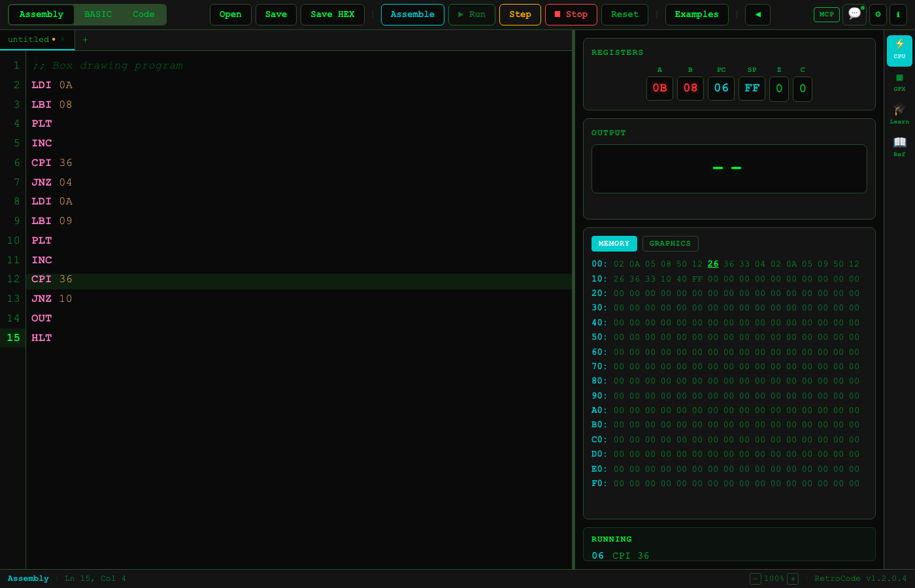
Task: Switch to Code language mode
Action: pos(143,14)
